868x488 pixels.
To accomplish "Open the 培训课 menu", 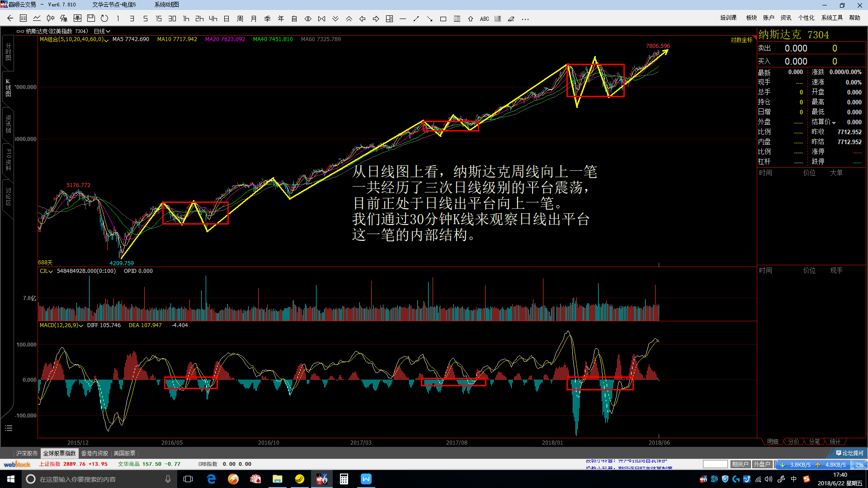I will pos(728,18).
